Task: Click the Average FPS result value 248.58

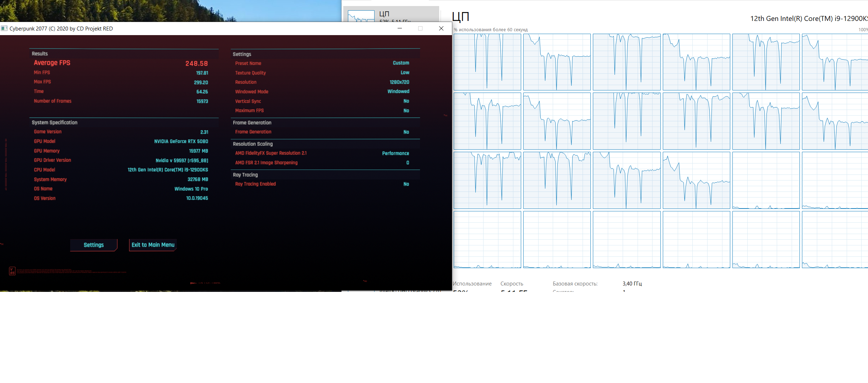Action: coord(196,63)
